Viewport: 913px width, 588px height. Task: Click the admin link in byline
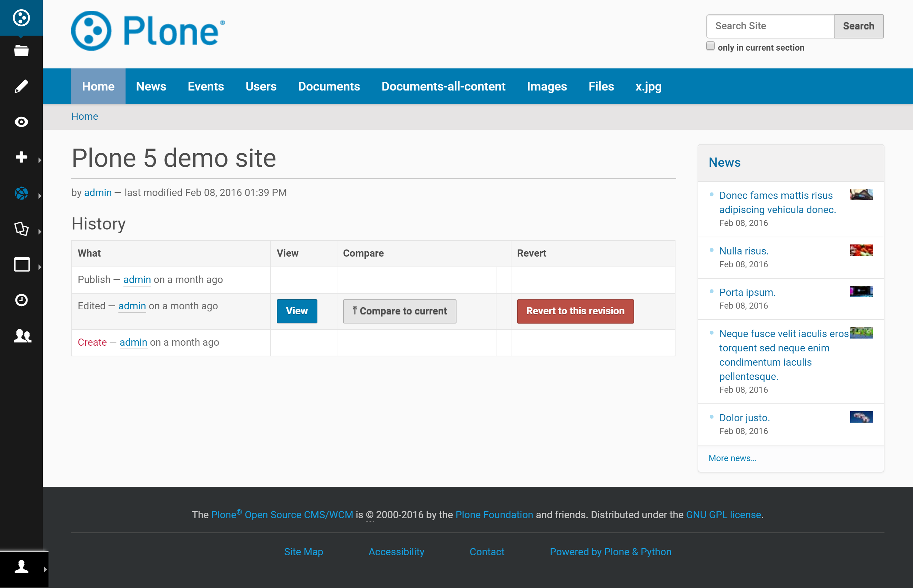coord(98,192)
